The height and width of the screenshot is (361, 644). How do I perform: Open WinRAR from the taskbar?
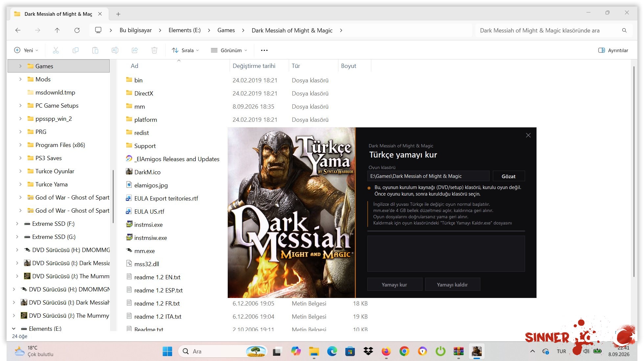tap(458, 351)
